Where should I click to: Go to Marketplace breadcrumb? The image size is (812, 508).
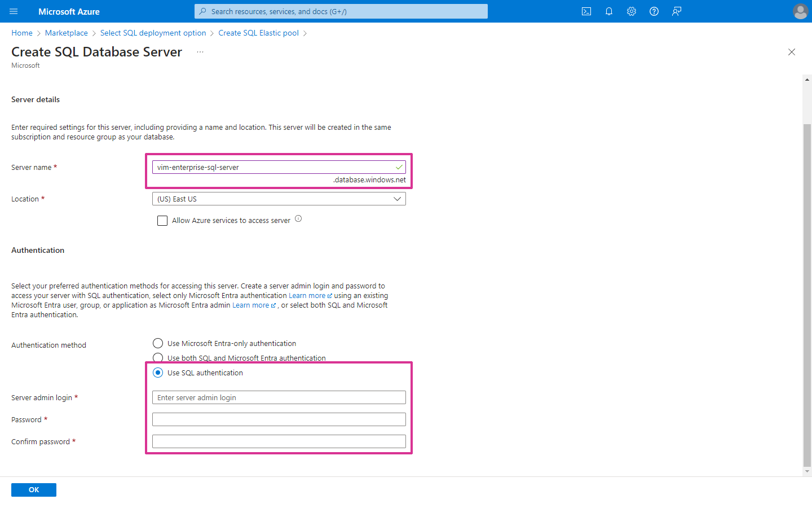click(67, 33)
